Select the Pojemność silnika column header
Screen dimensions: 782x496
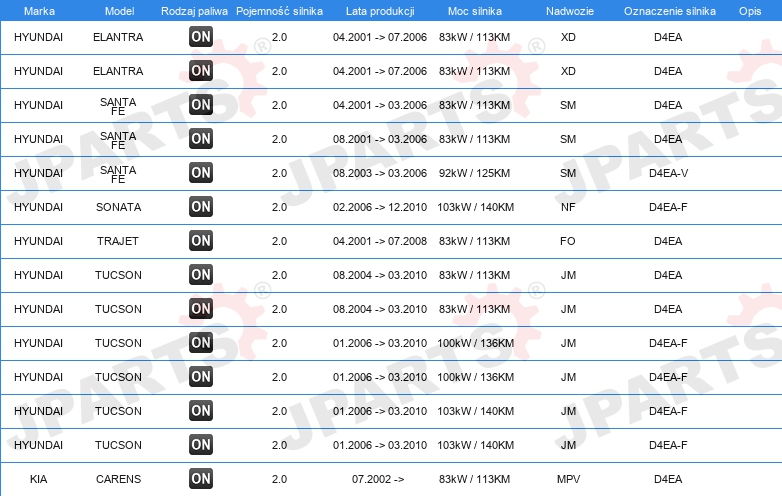coord(279,11)
